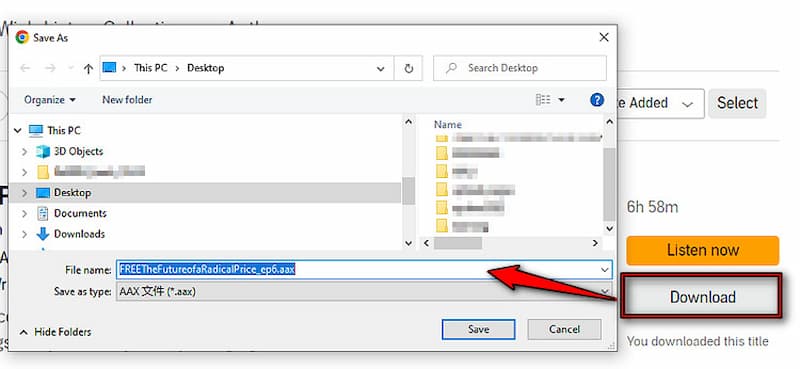Open the Save as type combo box
This screenshot has height=369, width=800.
[364, 291]
